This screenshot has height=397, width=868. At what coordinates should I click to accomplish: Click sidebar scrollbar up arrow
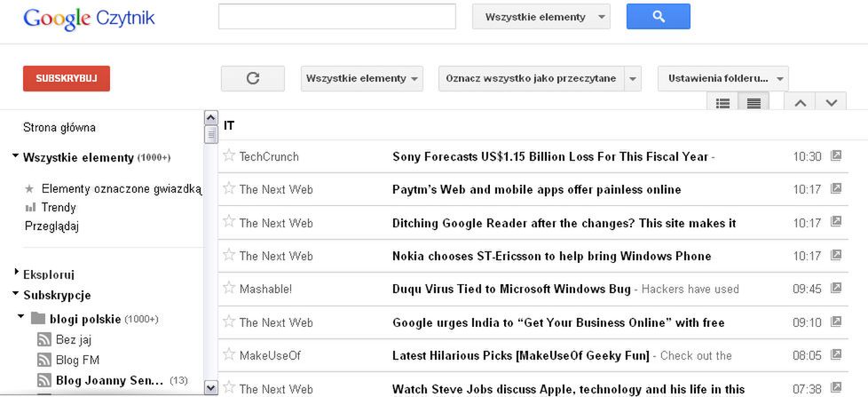[x=211, y=117]
